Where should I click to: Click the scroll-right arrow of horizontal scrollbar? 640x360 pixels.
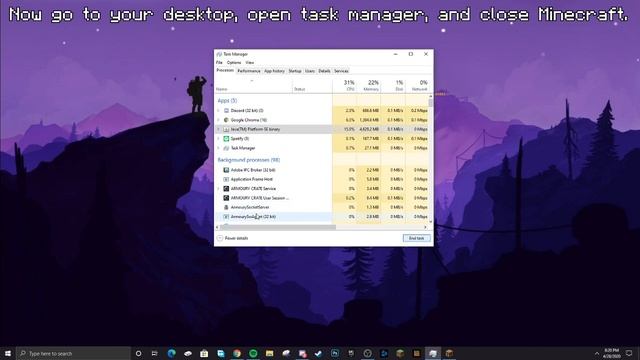point(425,227)
